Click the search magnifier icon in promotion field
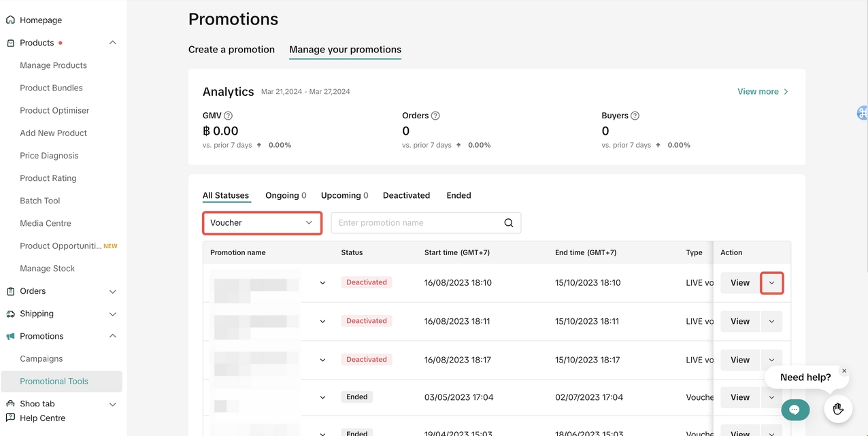This screenshot has width=868, height=436. point(508,223)
